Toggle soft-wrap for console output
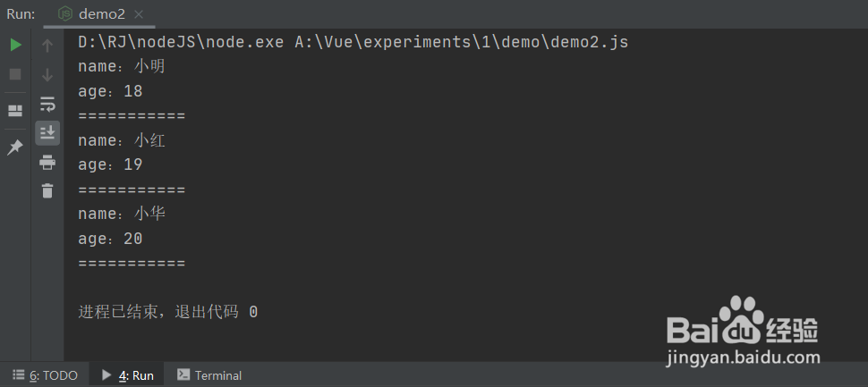 tap(47, 104)
